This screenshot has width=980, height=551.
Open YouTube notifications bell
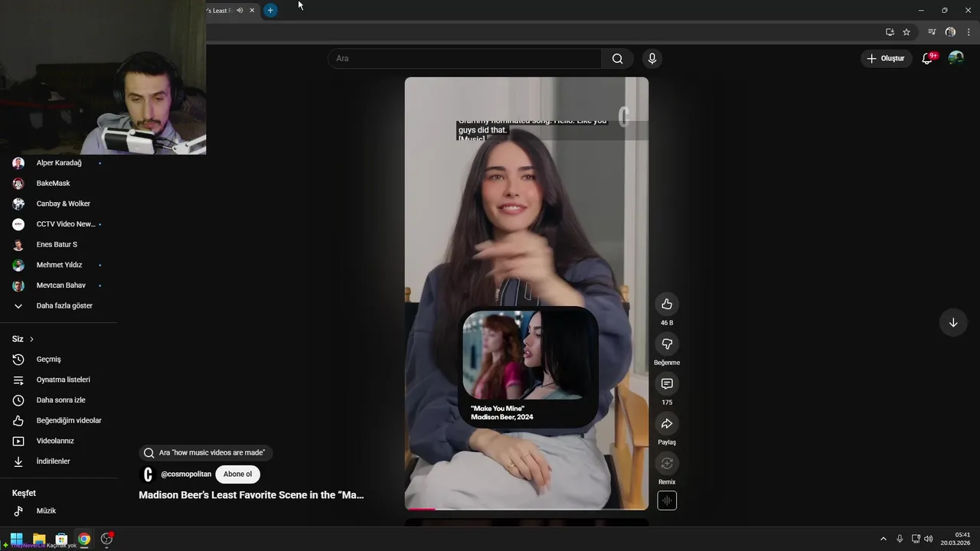pyautogui.click(x=927, y=58)
